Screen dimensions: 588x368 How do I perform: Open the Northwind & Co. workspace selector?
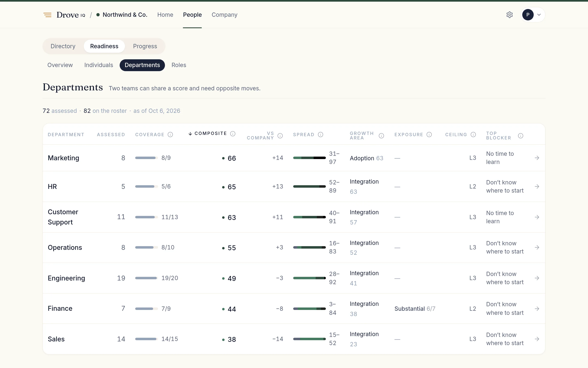pos(122,15)
